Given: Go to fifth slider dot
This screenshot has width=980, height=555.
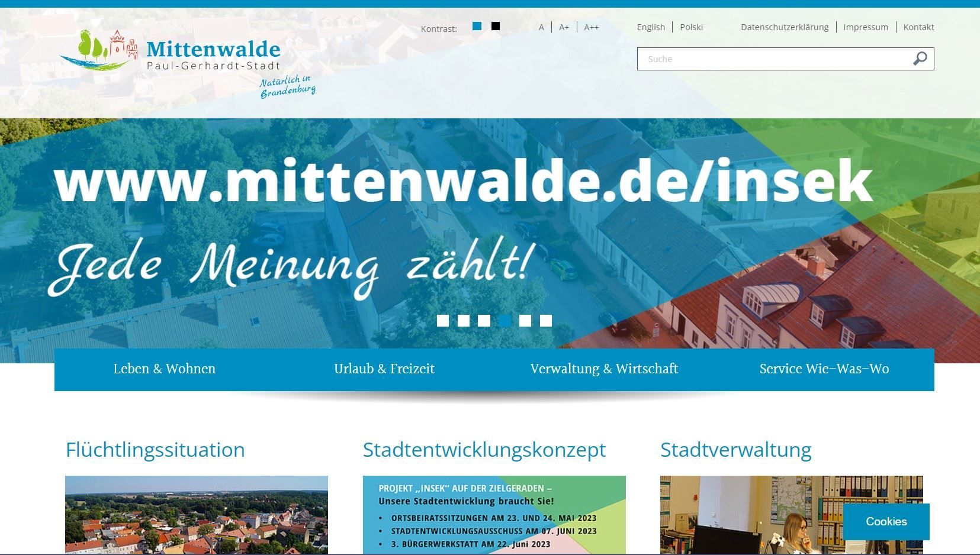Looking at the screenshot, I should (x=525, y=321).
